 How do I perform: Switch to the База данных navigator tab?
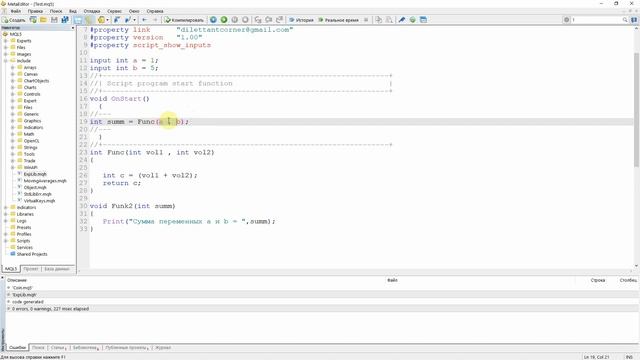(x=57, y=269)
